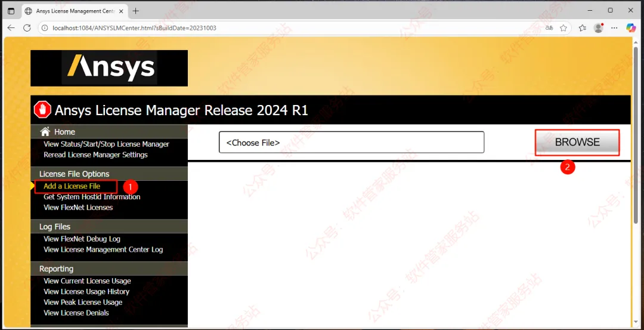644x330 pixels.
Task: Click the Ansys License Manager Release 2024 R1 title
Action: point(181,110)
